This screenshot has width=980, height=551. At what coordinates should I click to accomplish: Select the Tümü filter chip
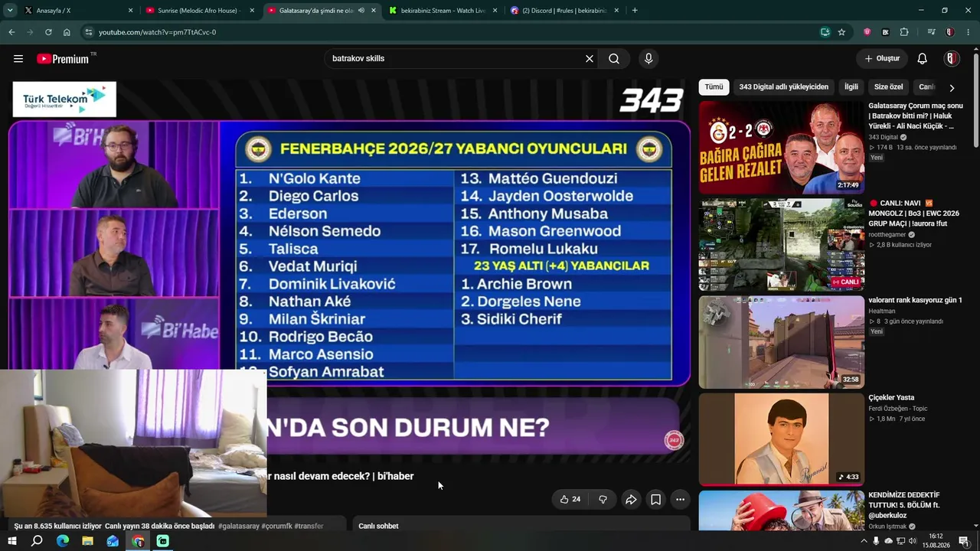pos(714,87)
